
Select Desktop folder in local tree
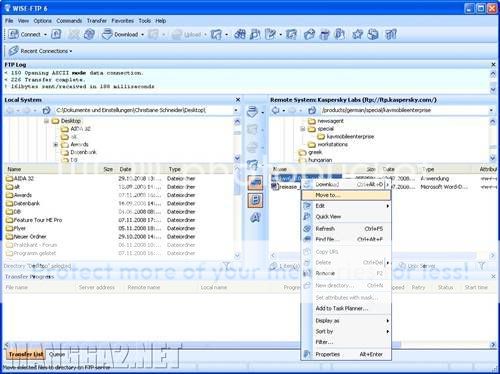(70, 121)
